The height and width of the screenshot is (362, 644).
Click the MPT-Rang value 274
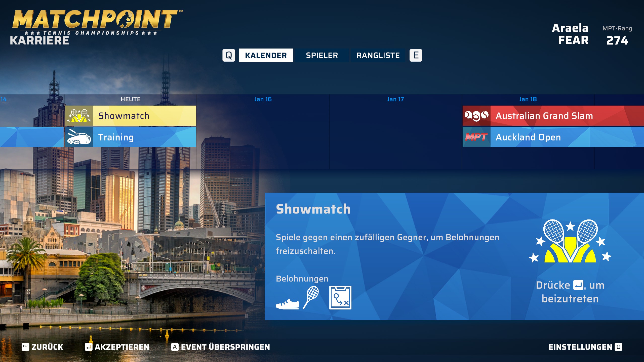pos(617,40)
